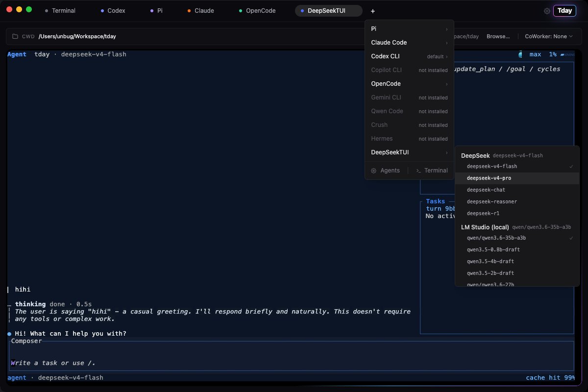This screenshot has width=588, height=392.
Task: Select the deepseek-chat model
Action: (x=517, y=190)
